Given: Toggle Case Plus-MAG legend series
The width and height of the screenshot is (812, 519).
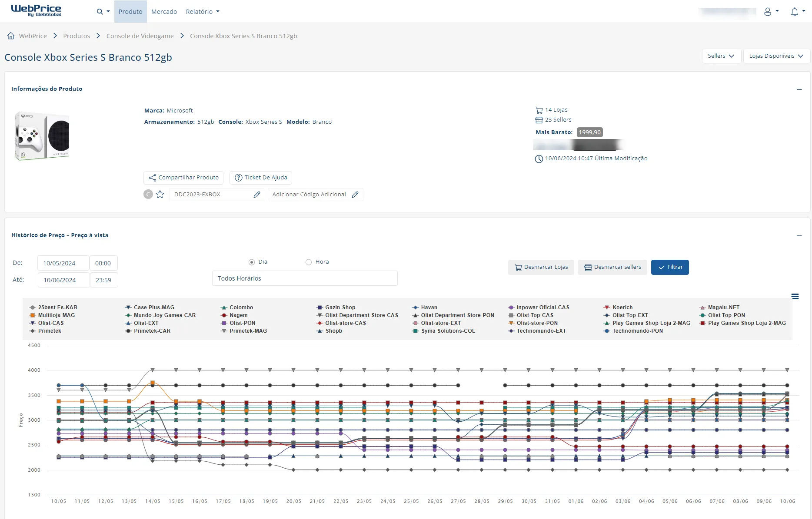Looking at the screenshot, I should [150, 307].
